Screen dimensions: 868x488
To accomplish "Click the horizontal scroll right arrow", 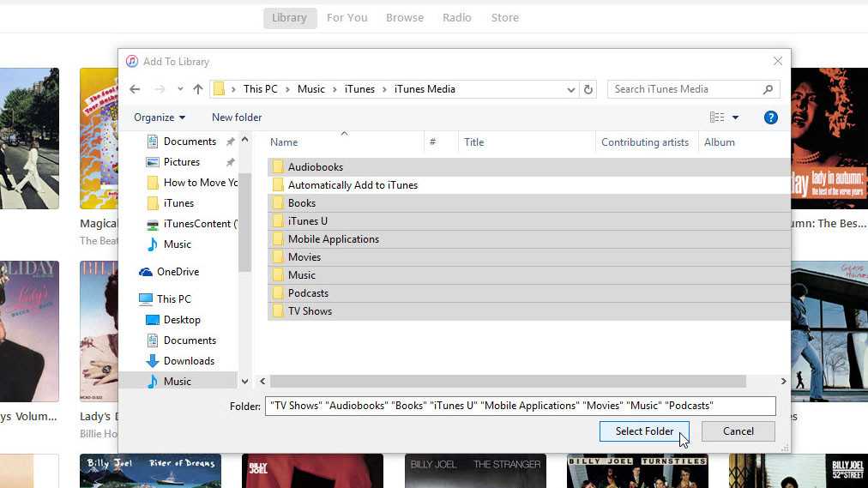I will [x=783, y=381].
